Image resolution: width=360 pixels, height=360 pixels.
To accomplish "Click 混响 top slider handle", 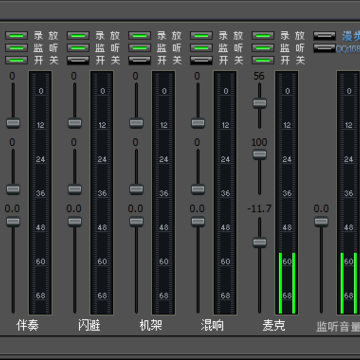I will click(198, 123).
